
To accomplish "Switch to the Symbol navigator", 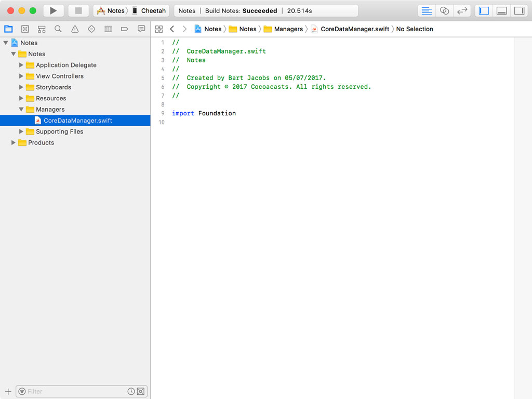I will [42, 29].
